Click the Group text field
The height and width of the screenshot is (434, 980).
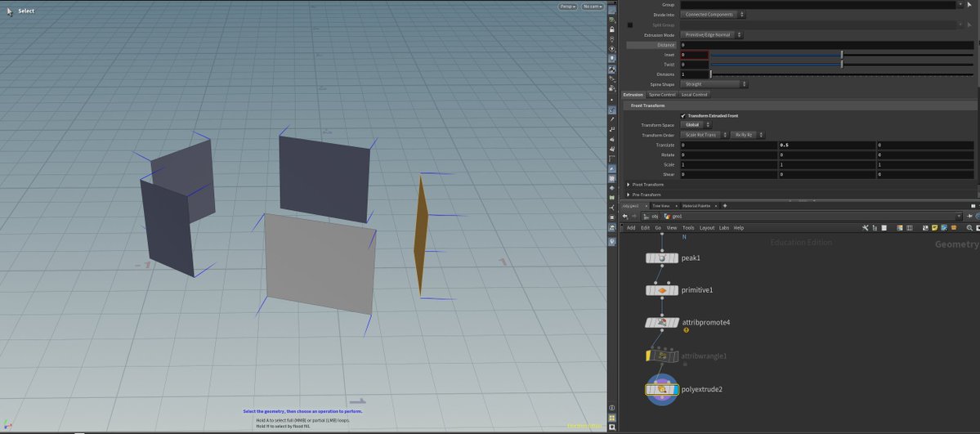click(817, 4)
